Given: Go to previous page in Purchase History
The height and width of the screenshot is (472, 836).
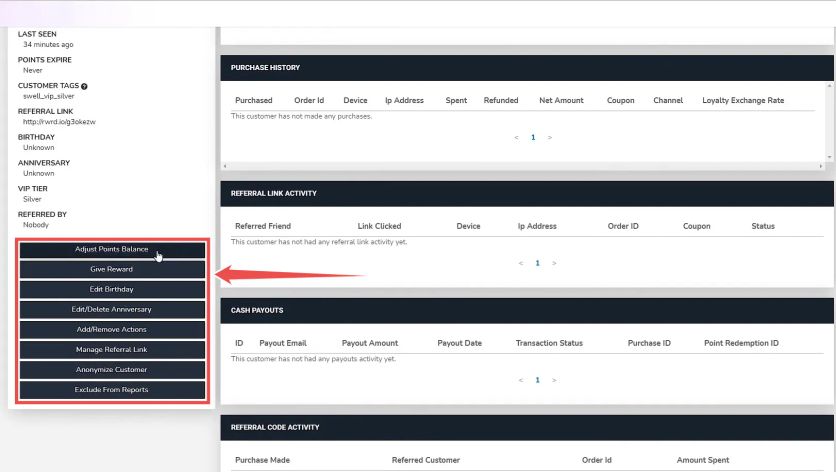Looking at the screenshot, I should click(516, 138).
